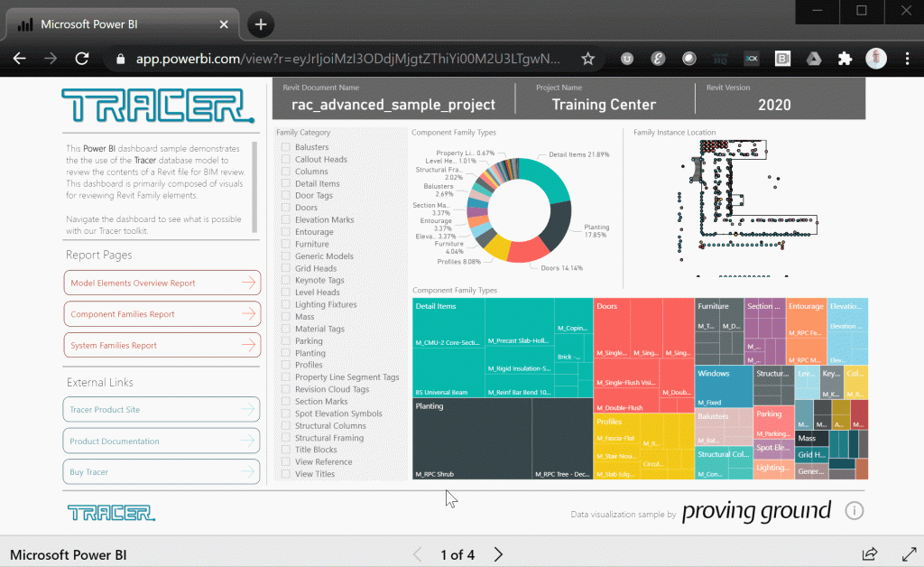Screen dimensions: 924x567
Task: Check the Columns category
Action: pos(286,171)
